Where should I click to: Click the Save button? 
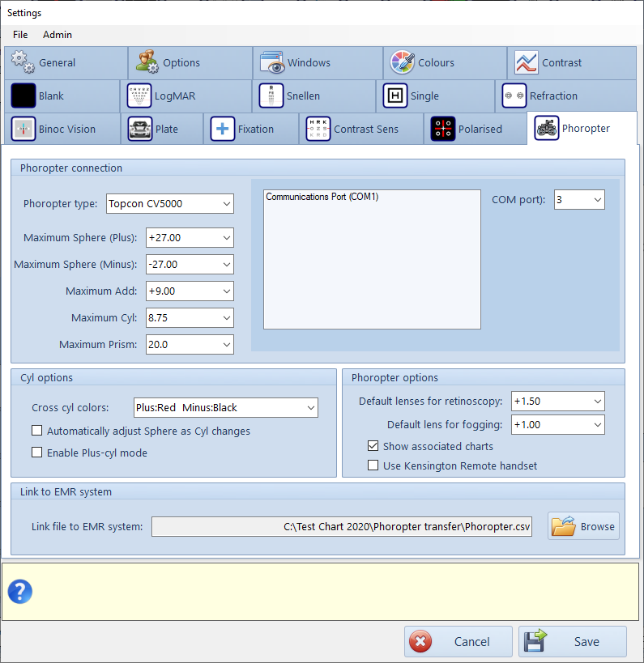click(x=573, y=642)
